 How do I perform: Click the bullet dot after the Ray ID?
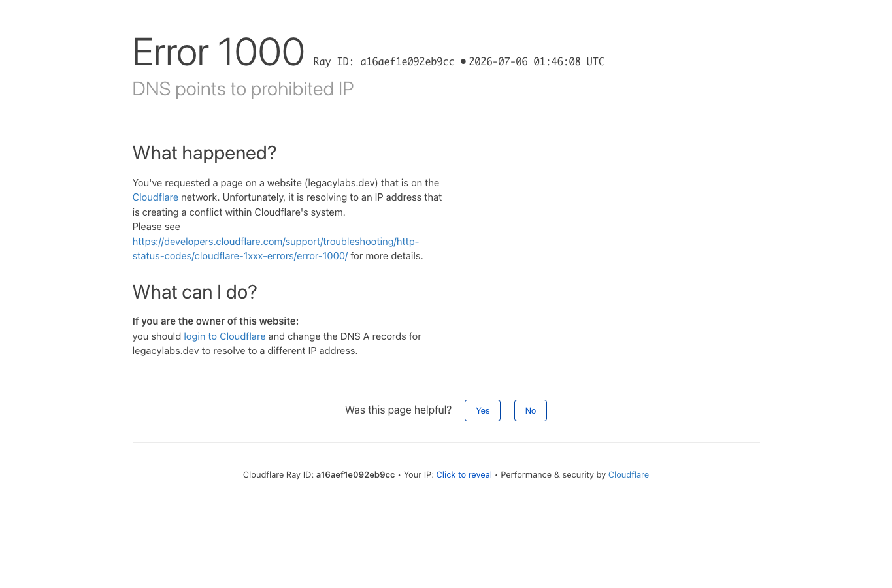pyautogui.click(x=463, y=61)
